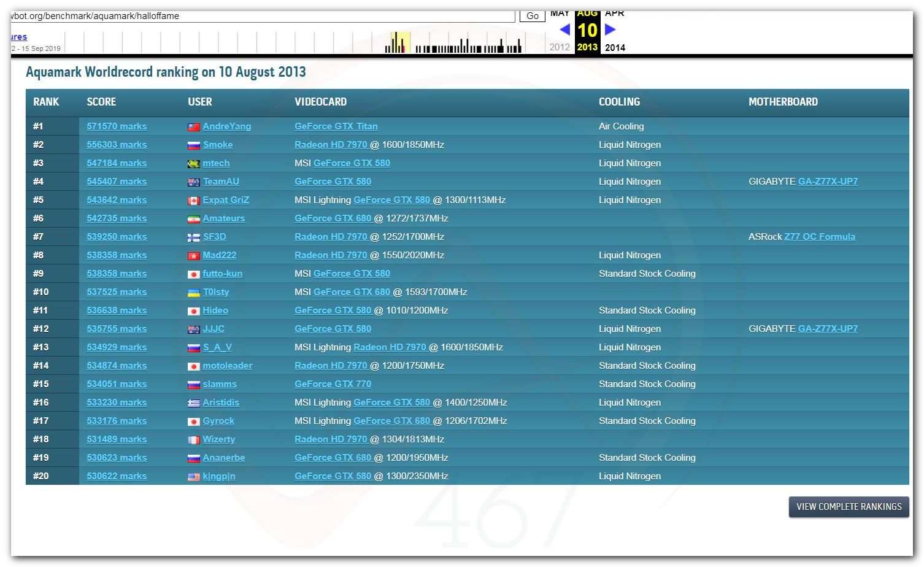
Task: Click the Iran flag beside Amateurs
Action: [x=193, y=219]
